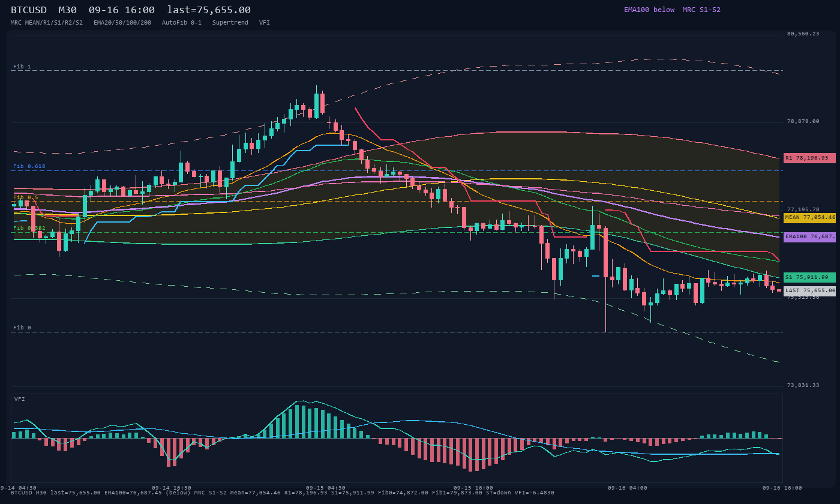Screen dimensions: 840x504
Task: Click the 73,831.33 price axis label
Action: coord(803,385)
